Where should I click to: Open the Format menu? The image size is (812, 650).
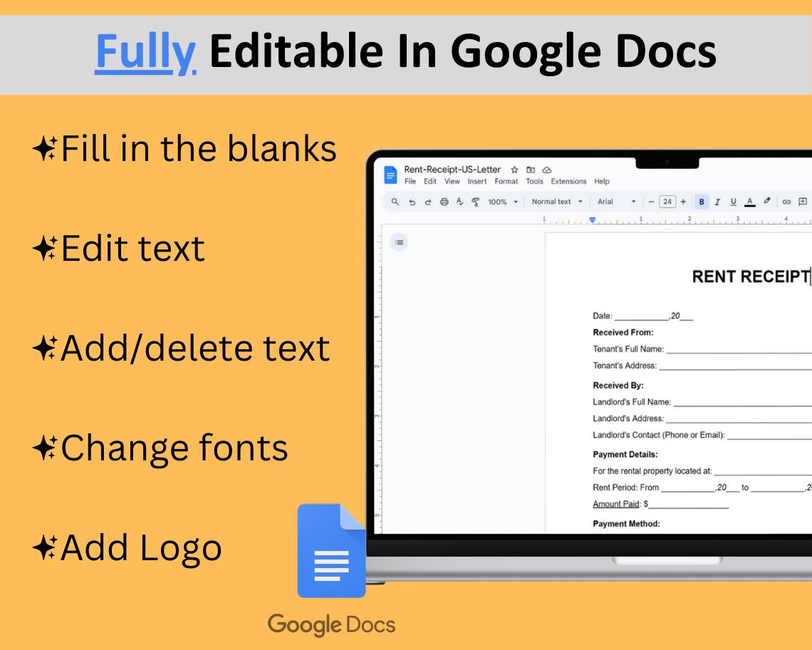pos(506,182)
